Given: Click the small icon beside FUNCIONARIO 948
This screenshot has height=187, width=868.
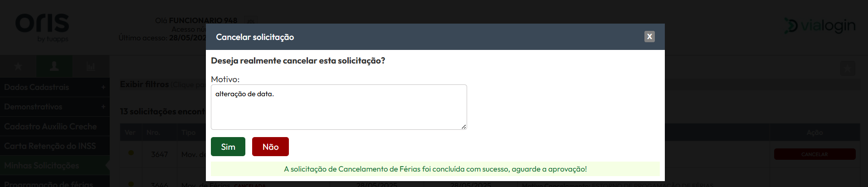Looking at the screenshot, I should [250, 20].
